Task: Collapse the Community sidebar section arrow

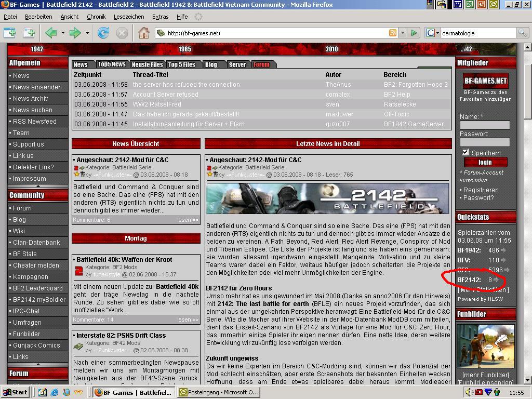Action: [38, 364]
